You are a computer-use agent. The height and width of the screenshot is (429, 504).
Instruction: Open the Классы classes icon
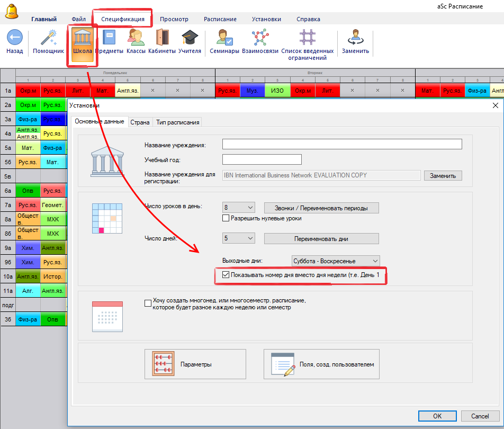click(136, 38)
